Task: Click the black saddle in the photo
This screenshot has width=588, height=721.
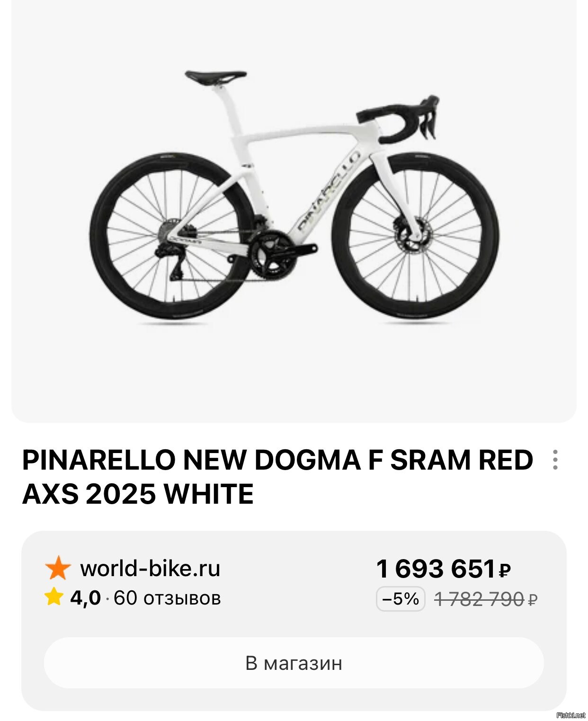Action: click(x=215, y=76)
